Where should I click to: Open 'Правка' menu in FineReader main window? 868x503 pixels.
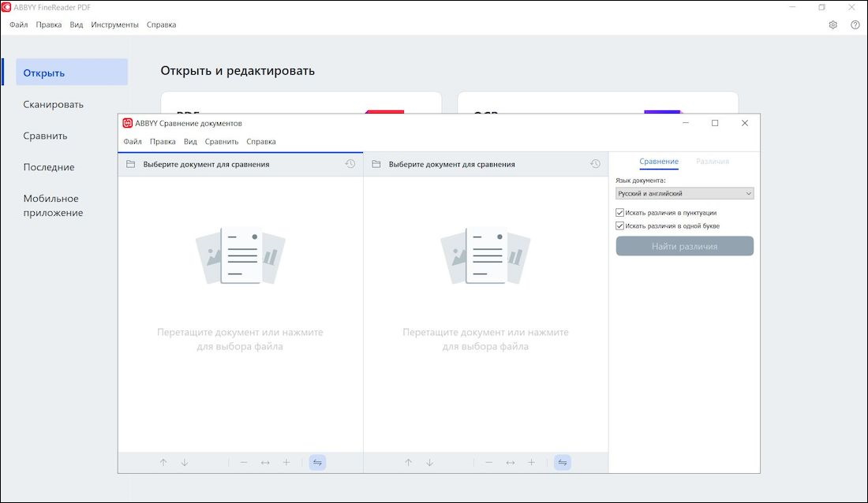[x=49, y=25]
